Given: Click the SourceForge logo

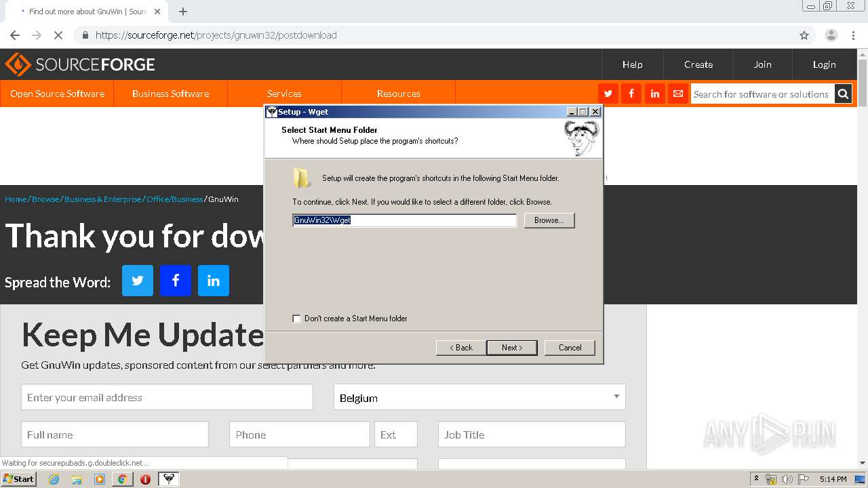Looking at the screenshot, I should pyautogui.click(x=80, y=64).
